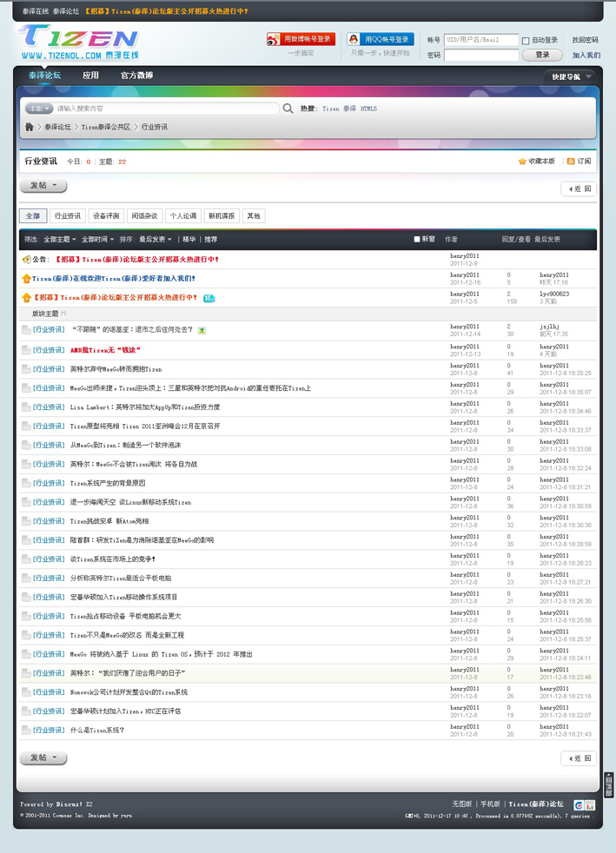The height and width of the screenshot is (853, 616).
Task: Click the back-to-top side button
Action: 609,785
